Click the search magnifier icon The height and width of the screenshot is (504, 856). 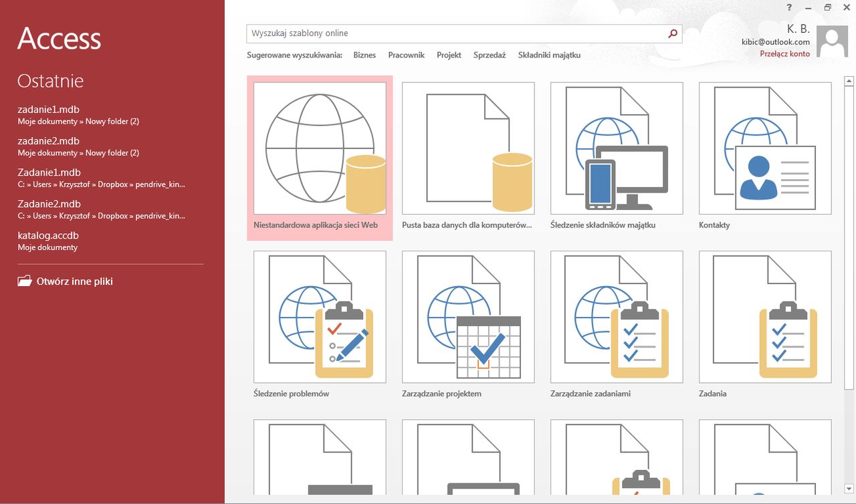pyautogui.click(x=673, y=33)
